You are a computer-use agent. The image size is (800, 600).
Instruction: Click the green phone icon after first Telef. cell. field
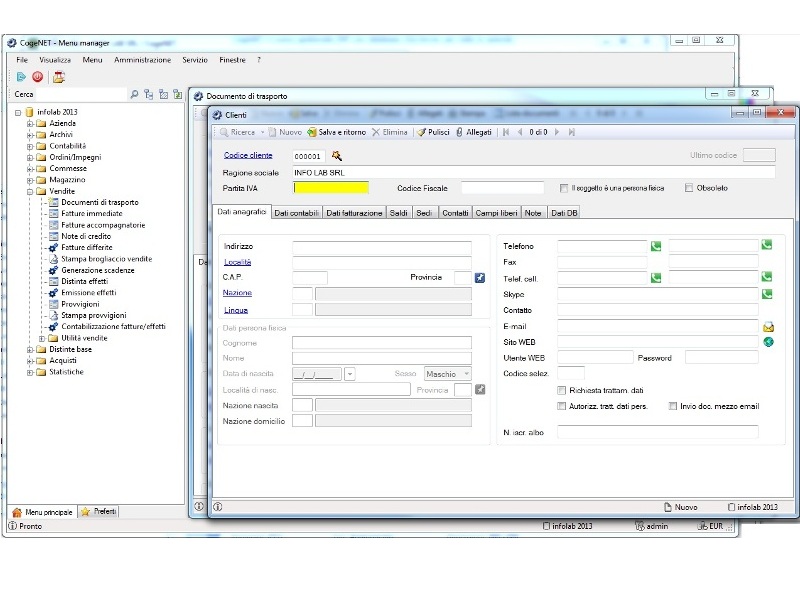point(656,278)
